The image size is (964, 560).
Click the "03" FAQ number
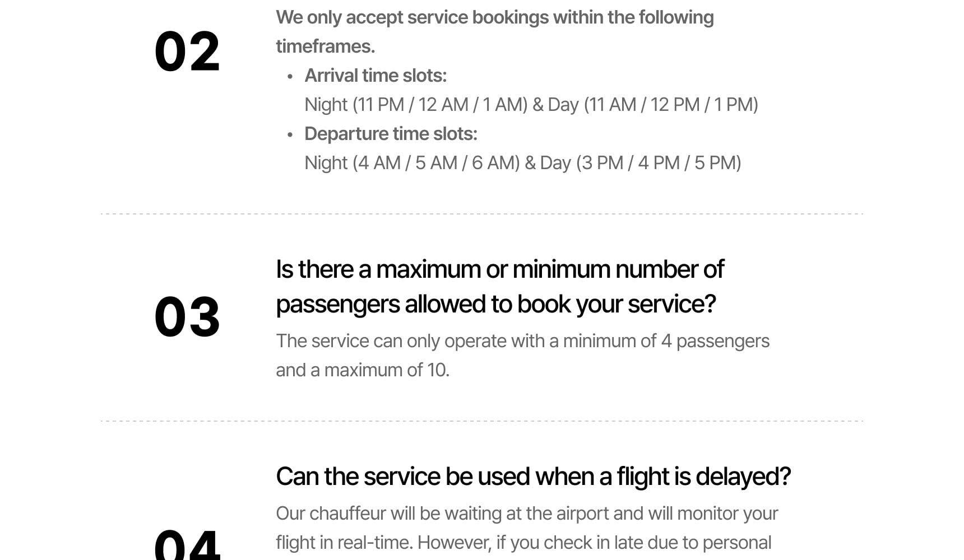[187, 317]
